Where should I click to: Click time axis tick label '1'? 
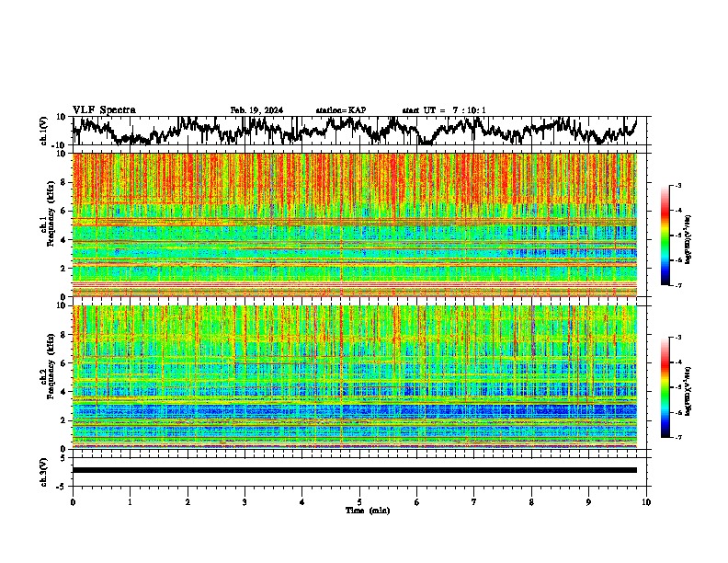coord(130,502)
